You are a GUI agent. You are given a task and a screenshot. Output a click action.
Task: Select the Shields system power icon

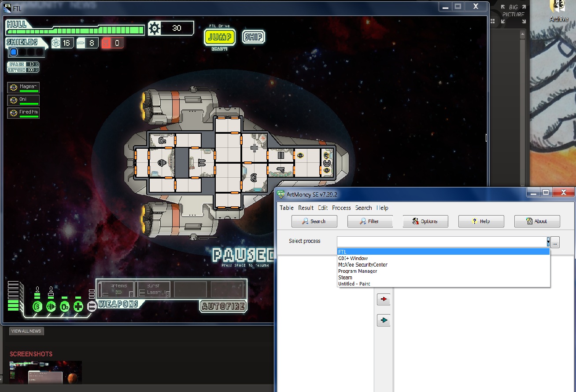point(37,306)
